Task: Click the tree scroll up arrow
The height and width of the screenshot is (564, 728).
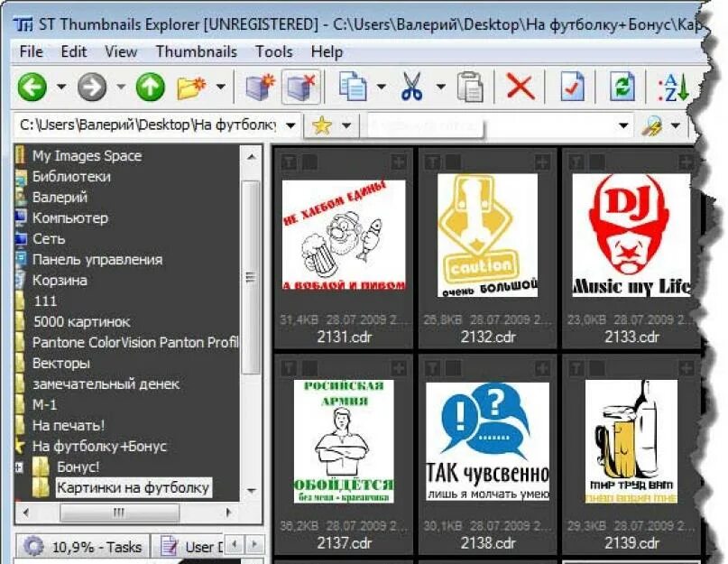Action: click(251, 157)
